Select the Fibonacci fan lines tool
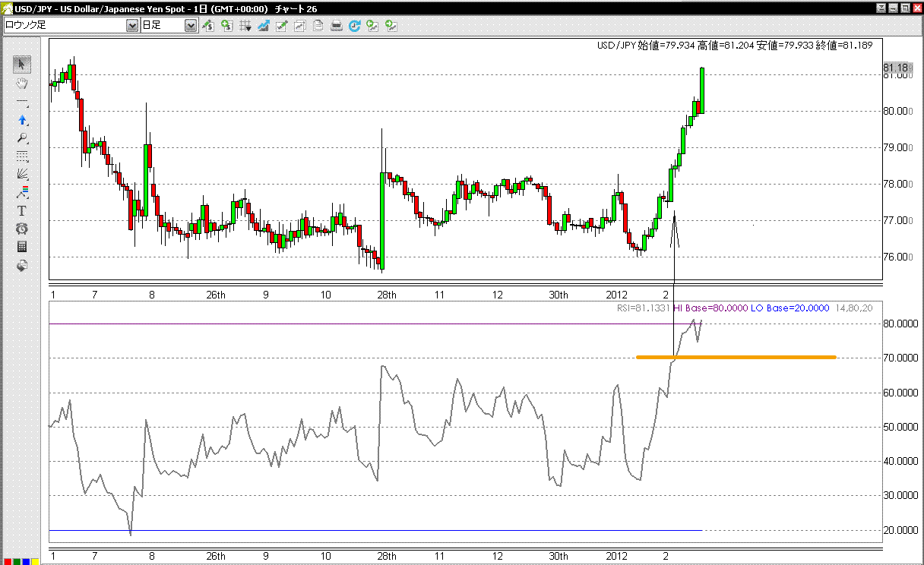This screenshot has width=924, height=565. point(22,174)
